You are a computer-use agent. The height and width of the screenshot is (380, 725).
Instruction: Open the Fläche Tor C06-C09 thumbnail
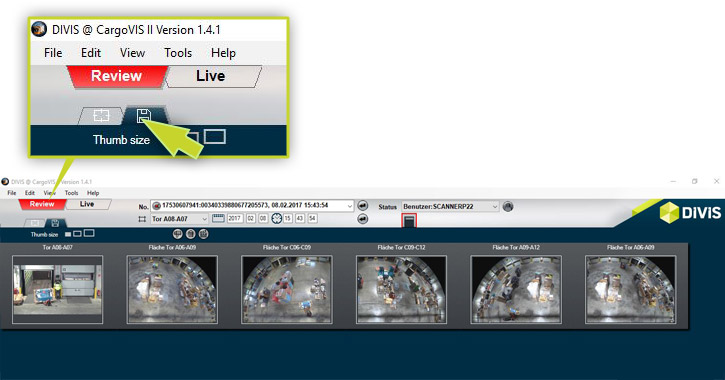tap(287, 289)
